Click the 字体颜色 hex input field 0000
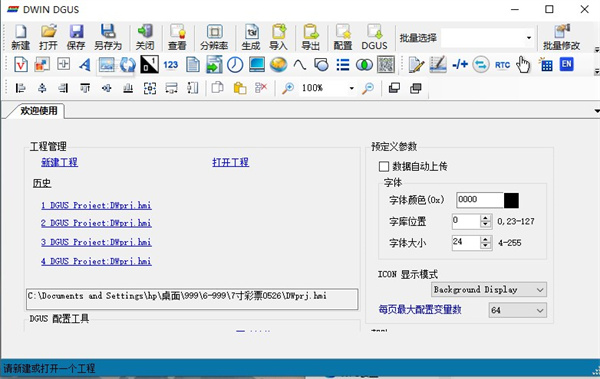 coord(479,200)
